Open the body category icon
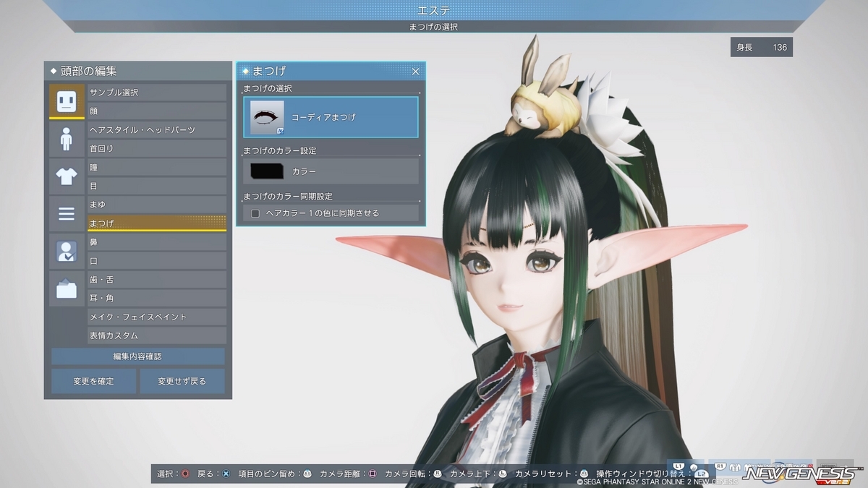The height and width of the screenshot is (488, 868). [67, 138]
